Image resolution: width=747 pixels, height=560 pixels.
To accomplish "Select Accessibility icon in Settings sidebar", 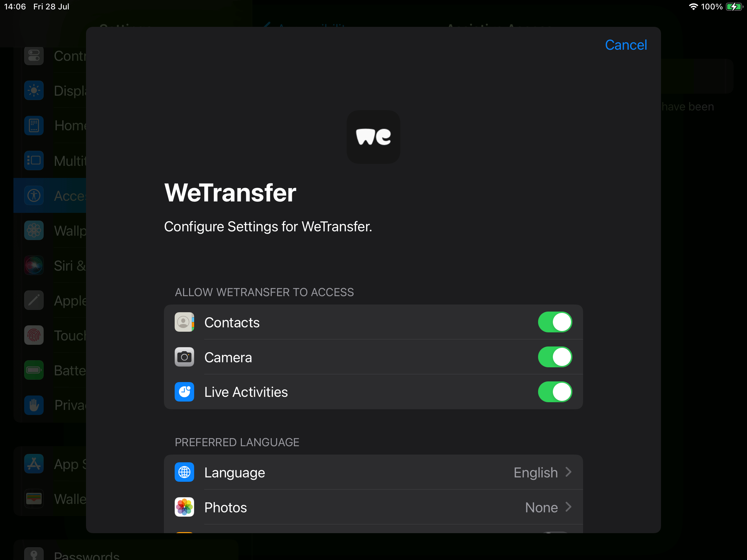I will click(34, 195).
